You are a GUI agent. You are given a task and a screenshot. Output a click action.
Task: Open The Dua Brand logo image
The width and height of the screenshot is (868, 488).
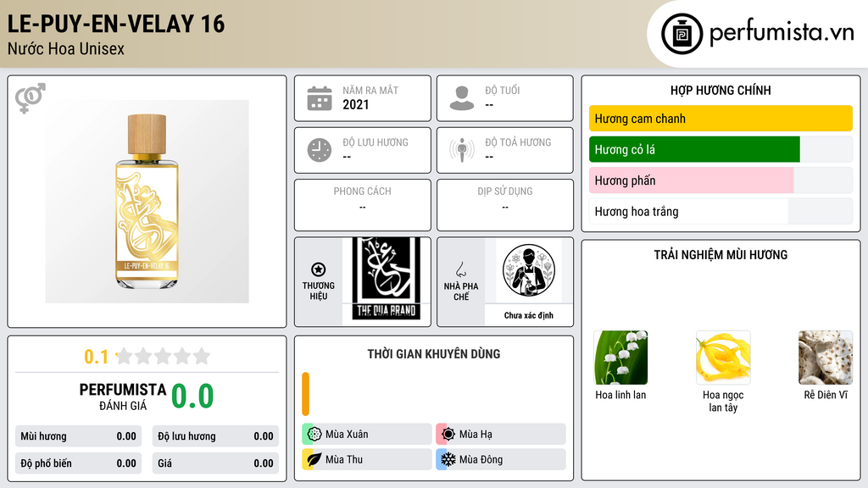pyautogui.click(x=387, y=280)
